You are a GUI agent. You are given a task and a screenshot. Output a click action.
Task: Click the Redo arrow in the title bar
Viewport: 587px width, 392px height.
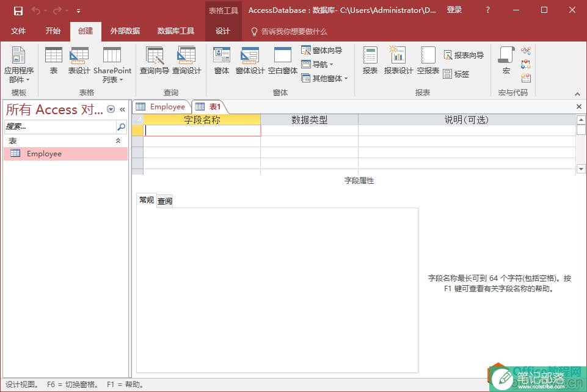tap(57, 10)
